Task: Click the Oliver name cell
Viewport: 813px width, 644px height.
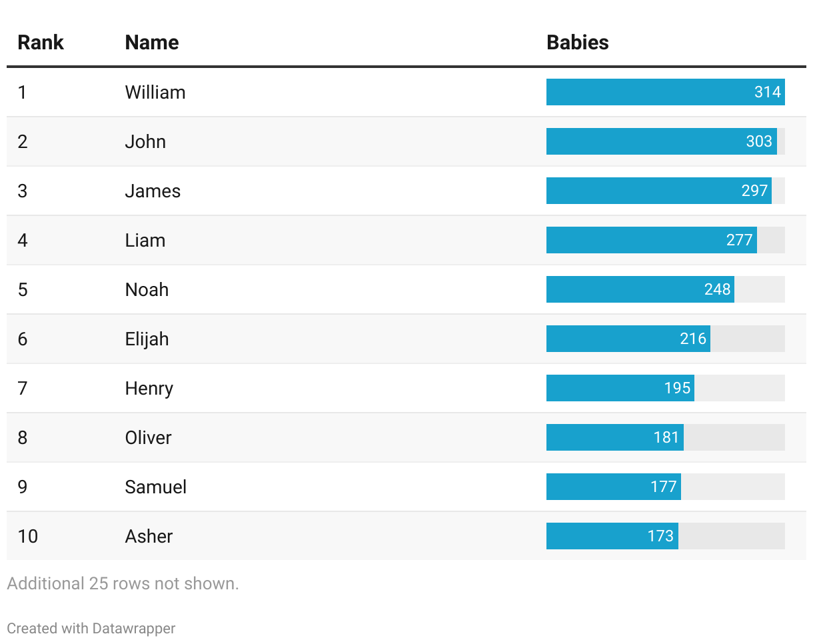Action: coord(148,437)
